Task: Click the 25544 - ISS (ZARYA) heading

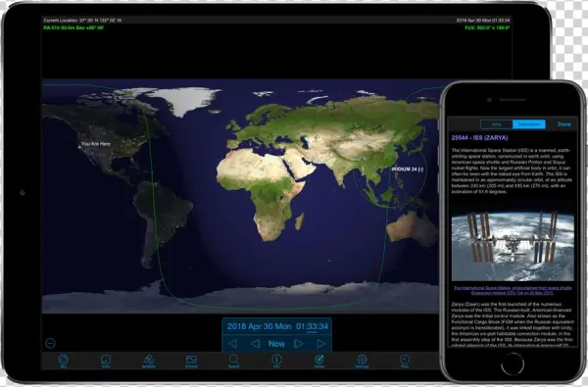Action: tap(479, 137)
